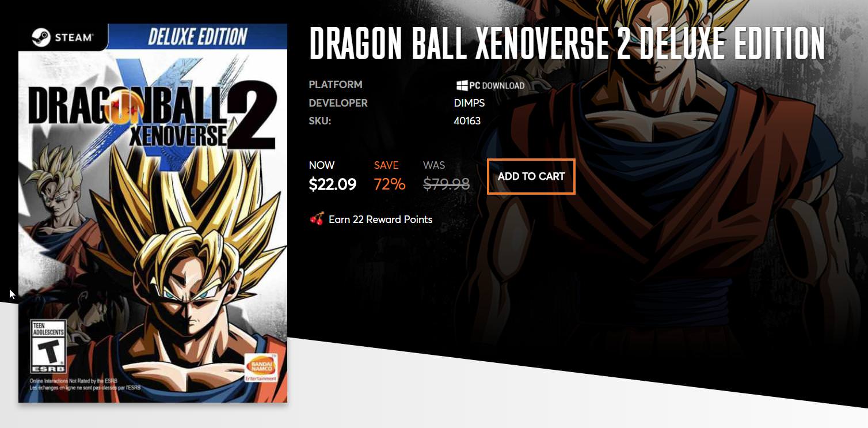
Task: Click the Platform label
Action: point(336,85)
